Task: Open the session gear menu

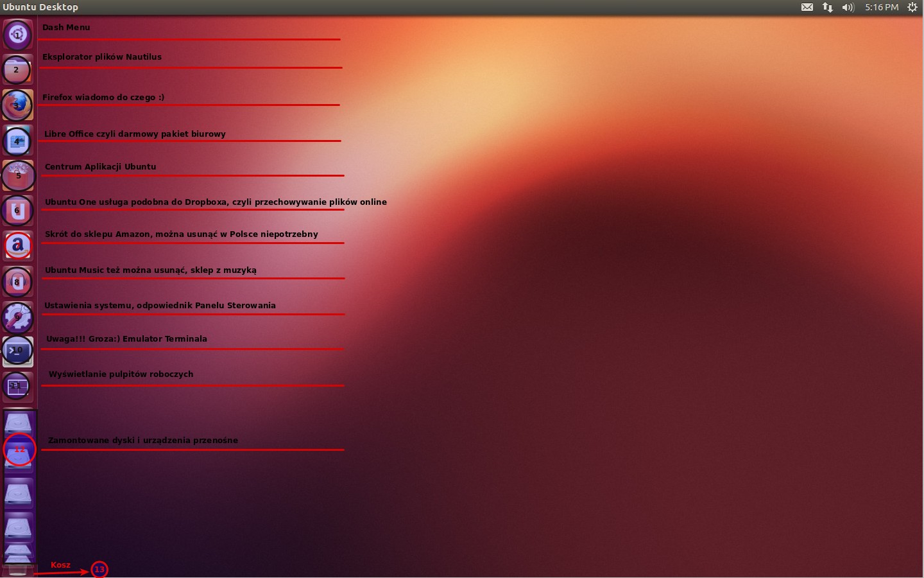Action: pos(912,7)
